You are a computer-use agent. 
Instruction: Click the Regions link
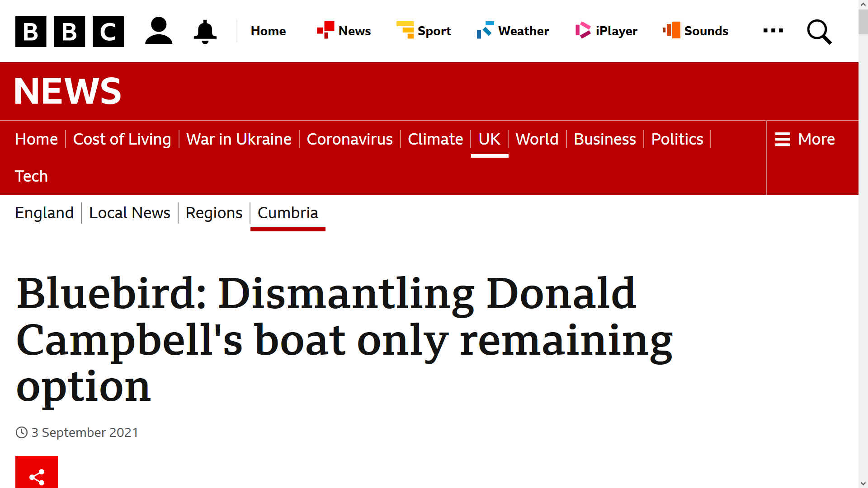point(214,213)
